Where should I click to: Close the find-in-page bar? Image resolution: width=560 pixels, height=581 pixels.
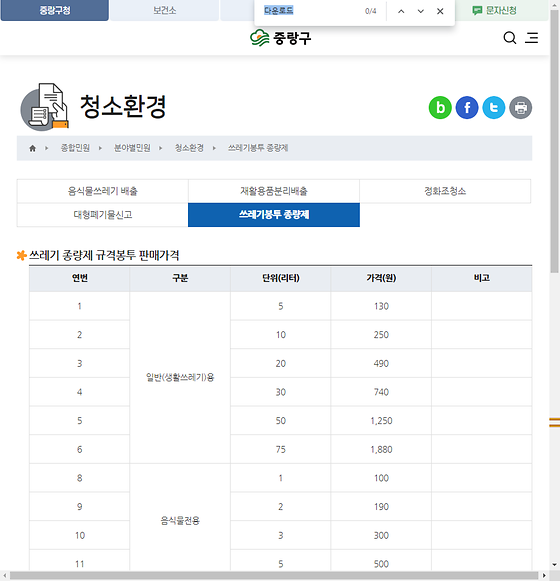pos(440,11)
